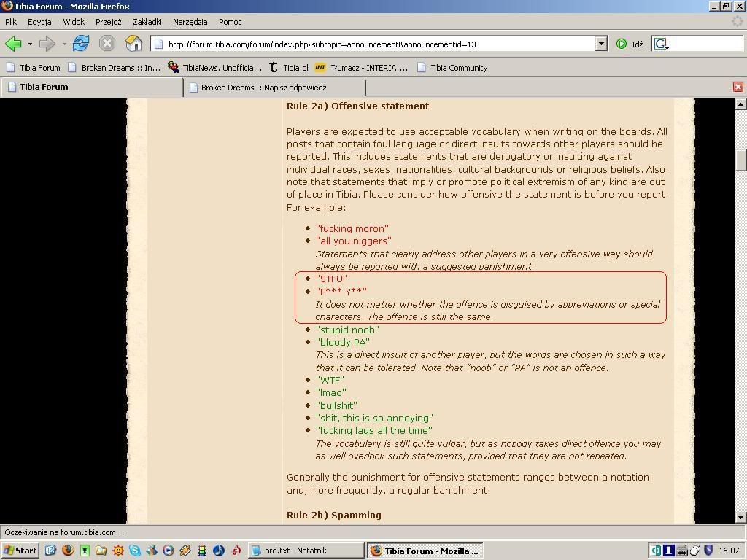Screen dimensions: 747x560
Task: Reload the page with the Refresh icon
Action: click(x=81, y=44)
